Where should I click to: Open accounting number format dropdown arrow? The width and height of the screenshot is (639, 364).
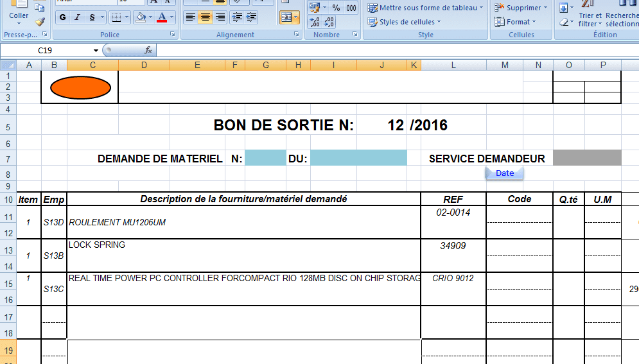[x=325, y=8]
